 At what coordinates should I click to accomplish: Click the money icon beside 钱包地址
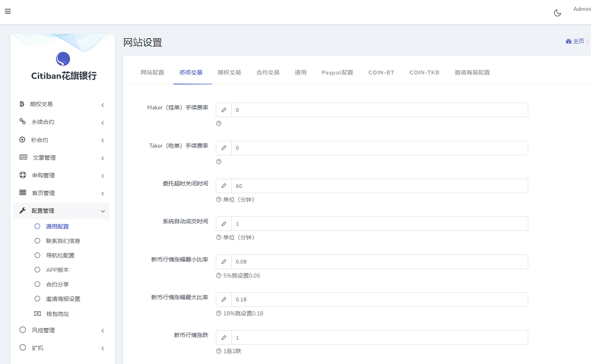coord(38,314)
